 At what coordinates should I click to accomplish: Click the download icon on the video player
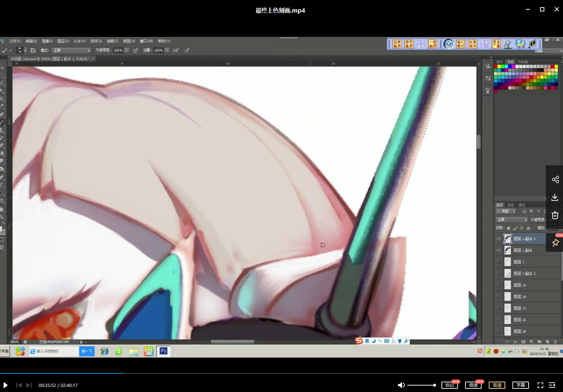point(555,197)
